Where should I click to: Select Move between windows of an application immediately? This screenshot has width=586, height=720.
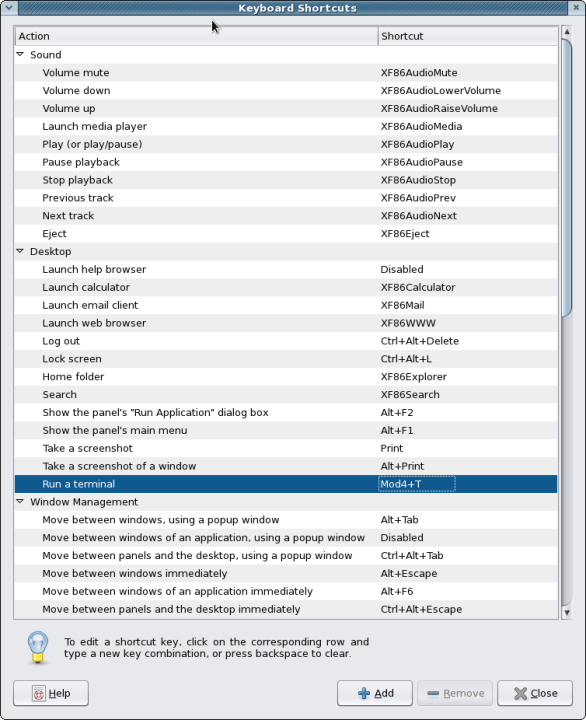[286, 591]
